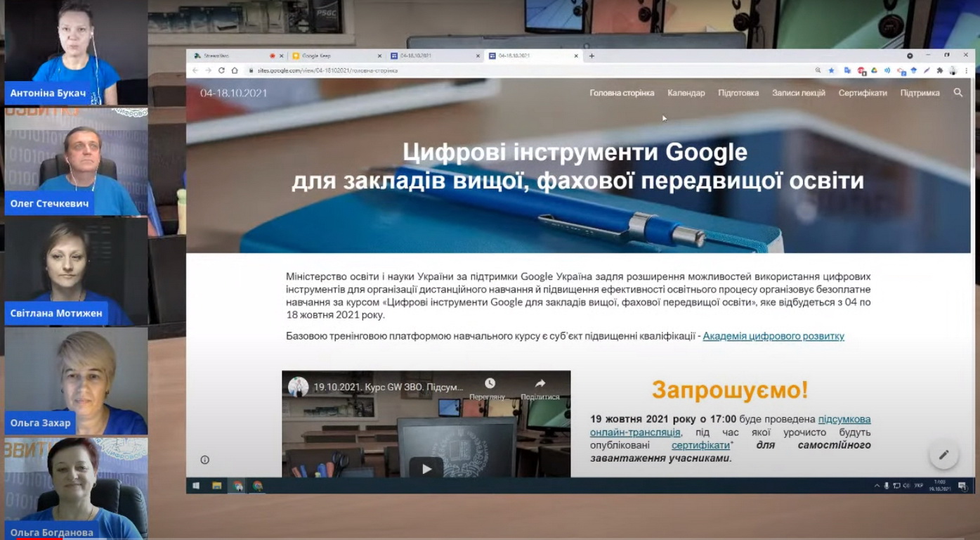Click Антоніна Букач video tile

tap(76, 53)
